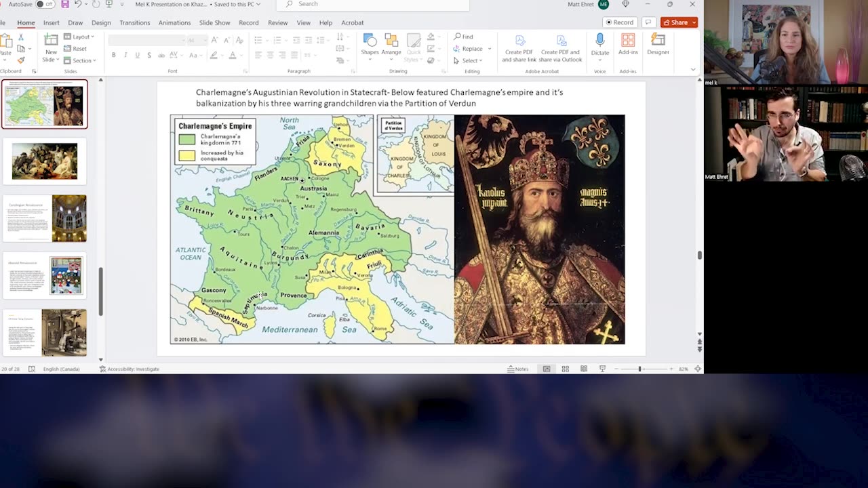Select the Carolingian Renaissance slide thumbnail
The height and width of the screenshot is (488, 868).
point(45,218)
